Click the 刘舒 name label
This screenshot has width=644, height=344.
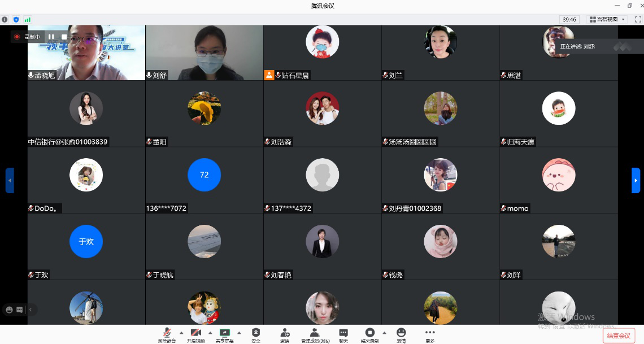[160, 75]
